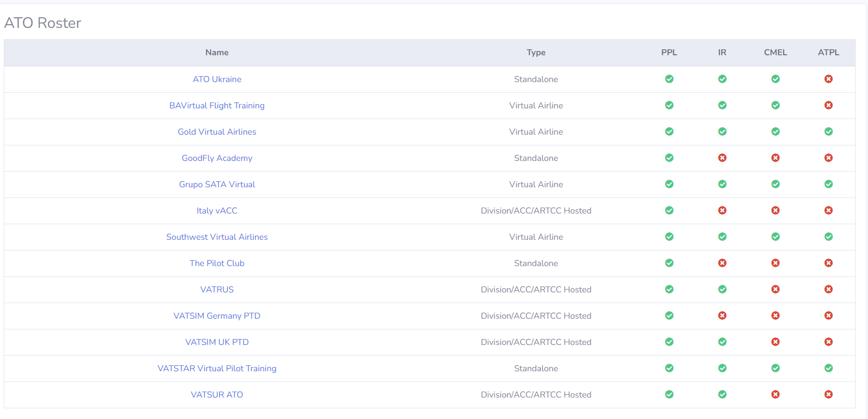Click Italy vACC PPL check icon

click(x=669, y=210)
